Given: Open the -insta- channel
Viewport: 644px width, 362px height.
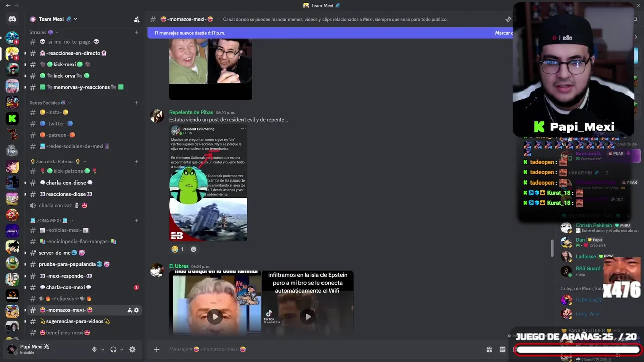Looking at the screenshot, I should [x=84, y=112].
